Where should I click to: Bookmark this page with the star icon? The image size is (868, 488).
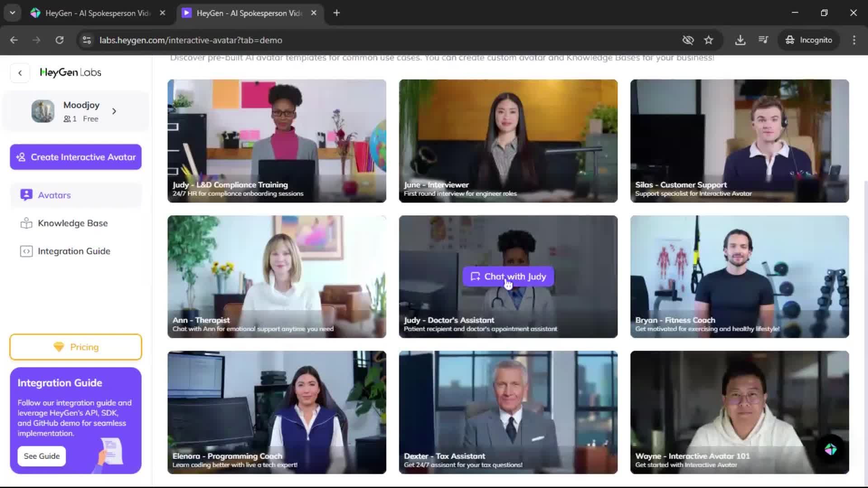pos(708,40)
